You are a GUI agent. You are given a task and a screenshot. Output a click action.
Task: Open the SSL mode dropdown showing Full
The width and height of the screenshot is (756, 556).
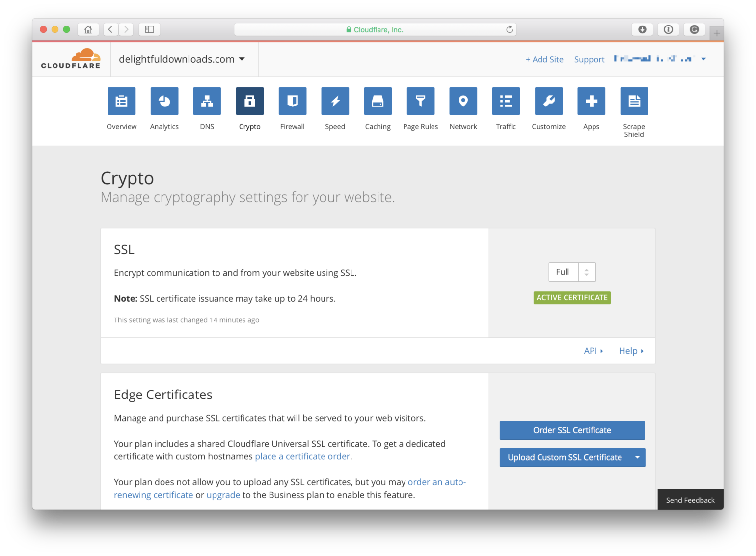(x=572, y=272)
